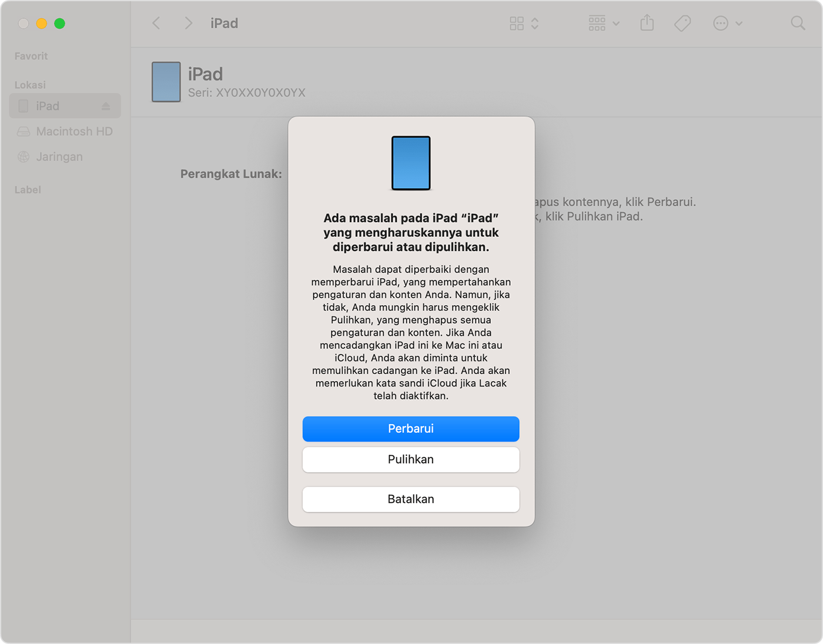The image size is (823, 644).
Task: Click the blue Perbarui button
Action: (410, 429)
